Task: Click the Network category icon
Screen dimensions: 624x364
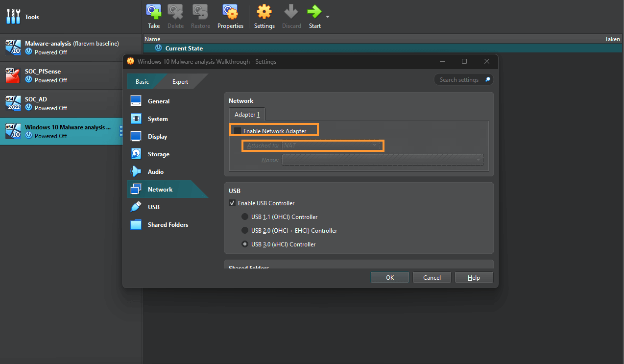Action: (x=136, y=189)
